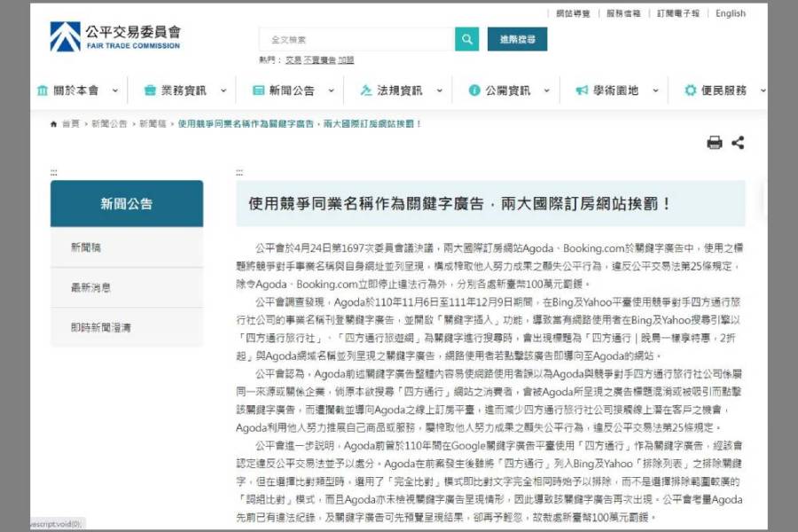Open the share icon options
This screenshot has height=532, width=798.
click(x=738, y=143)
